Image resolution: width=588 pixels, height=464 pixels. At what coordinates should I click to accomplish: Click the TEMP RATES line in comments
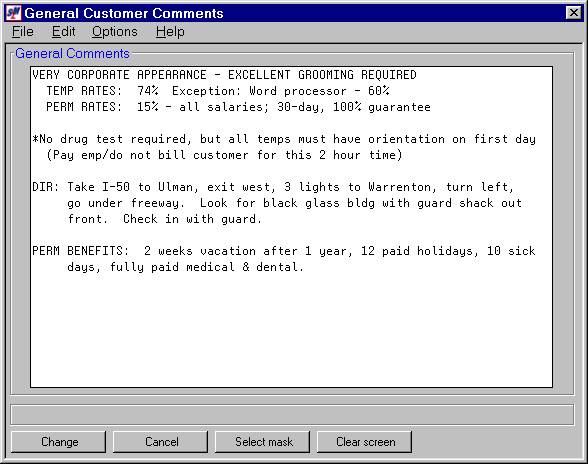(218, 91)
